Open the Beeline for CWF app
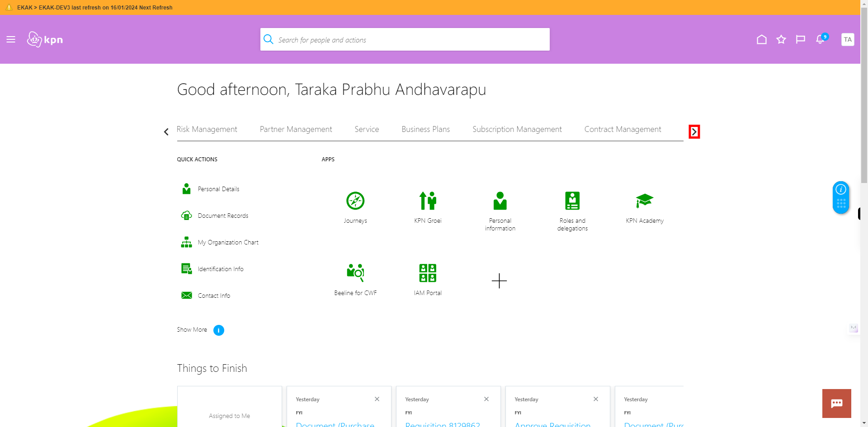Screen dimensions: 868x427 pyautogui.click(x=355, y=280)
